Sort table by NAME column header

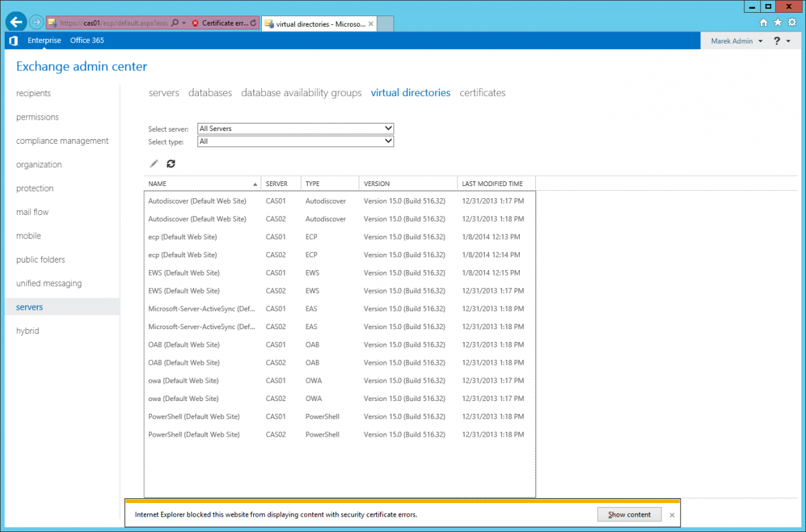click(x=201, y=183)
